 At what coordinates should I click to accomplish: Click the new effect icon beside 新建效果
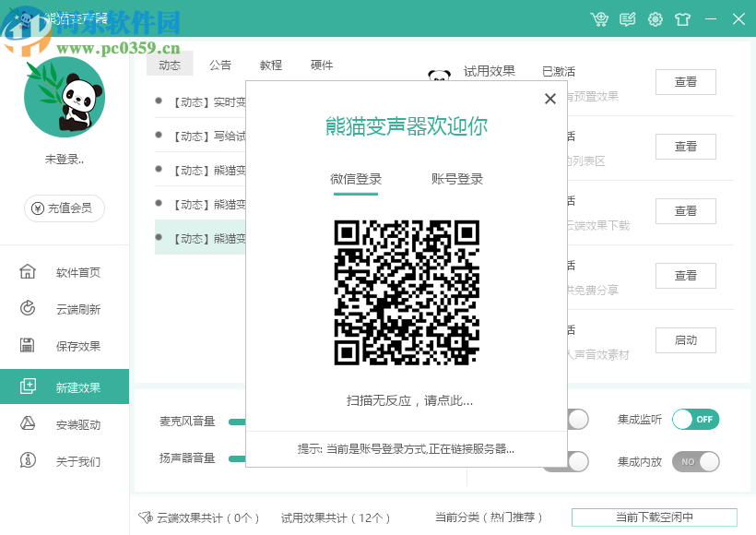click(x=28, y=386)
